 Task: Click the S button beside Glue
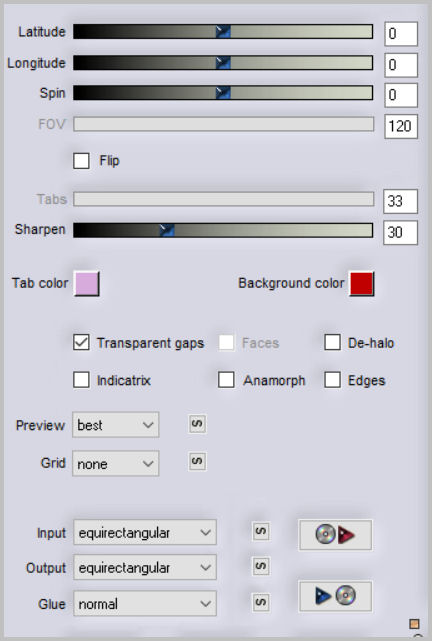pos(261,602)
